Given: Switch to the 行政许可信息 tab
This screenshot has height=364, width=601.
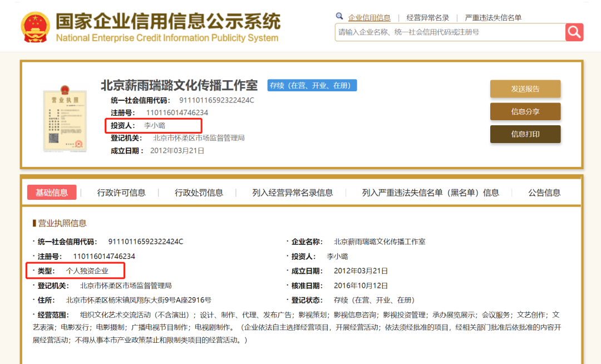Looking at the screenshot, I should pyautogui.click(x=121, y=193).
